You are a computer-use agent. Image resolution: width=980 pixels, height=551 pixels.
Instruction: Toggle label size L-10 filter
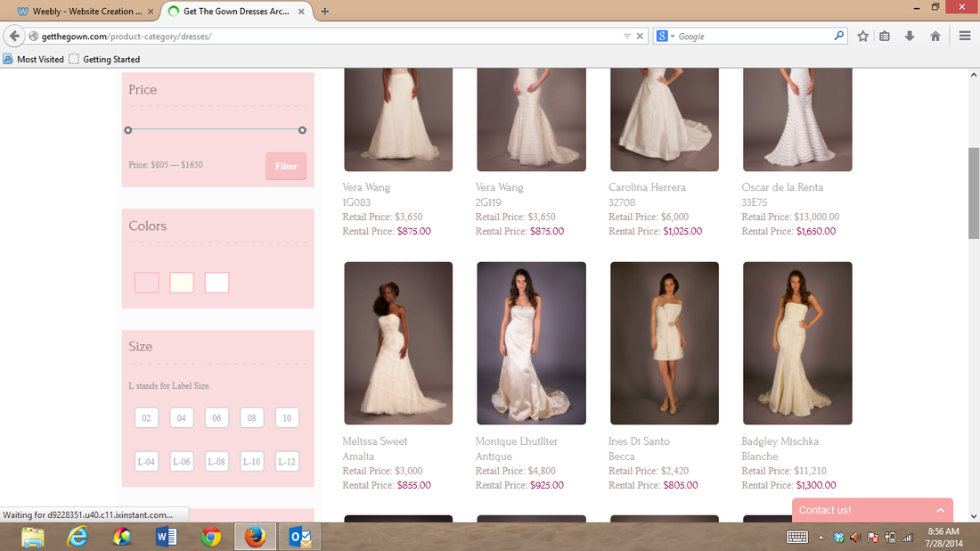[252, 462]
